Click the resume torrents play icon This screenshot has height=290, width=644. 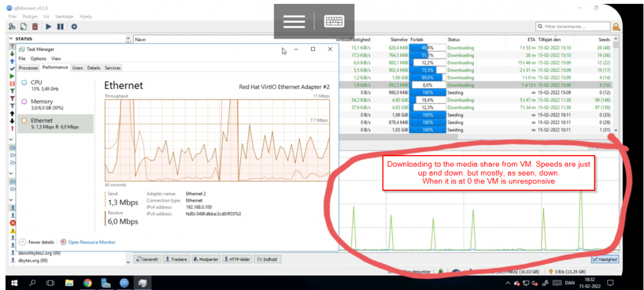click(48, 26)
